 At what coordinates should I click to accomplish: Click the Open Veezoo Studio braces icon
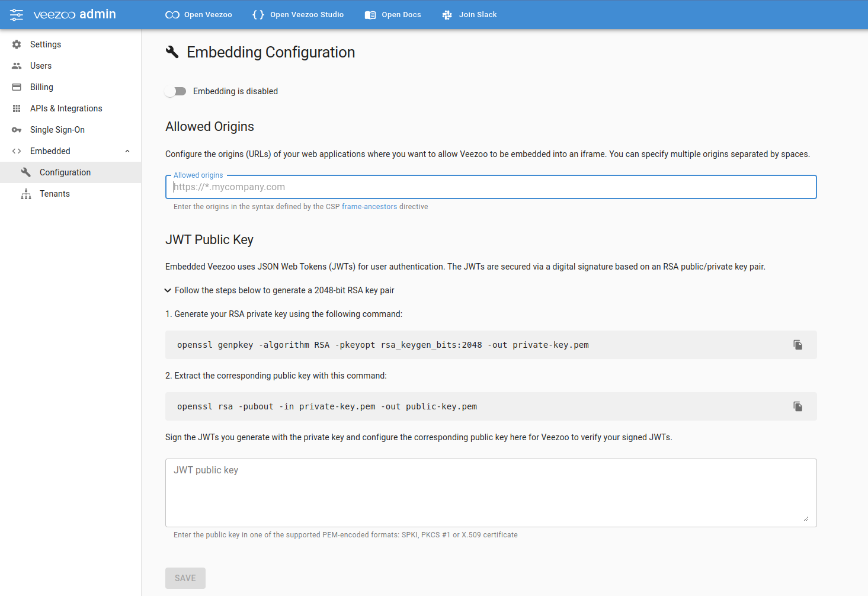258,15
